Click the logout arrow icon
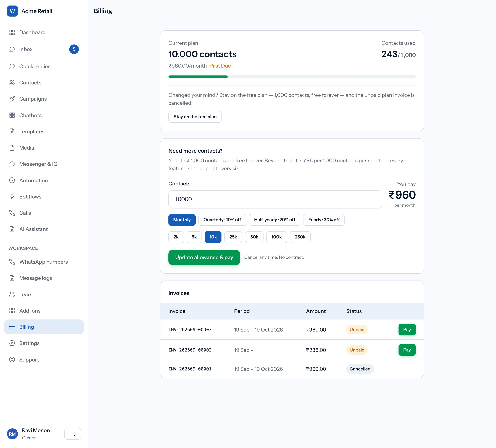This screenshot has width=496, height=448. [73, 434]
